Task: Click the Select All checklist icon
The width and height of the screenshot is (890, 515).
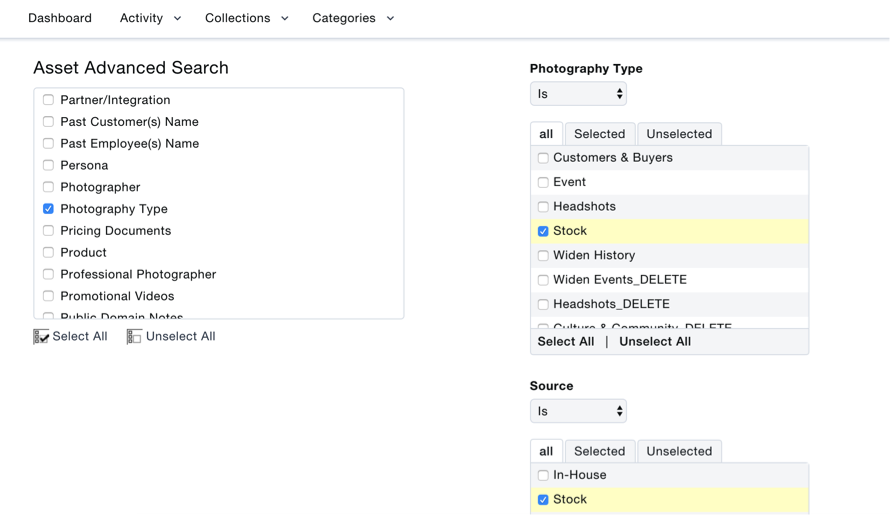Action: [x=41, y=337]
